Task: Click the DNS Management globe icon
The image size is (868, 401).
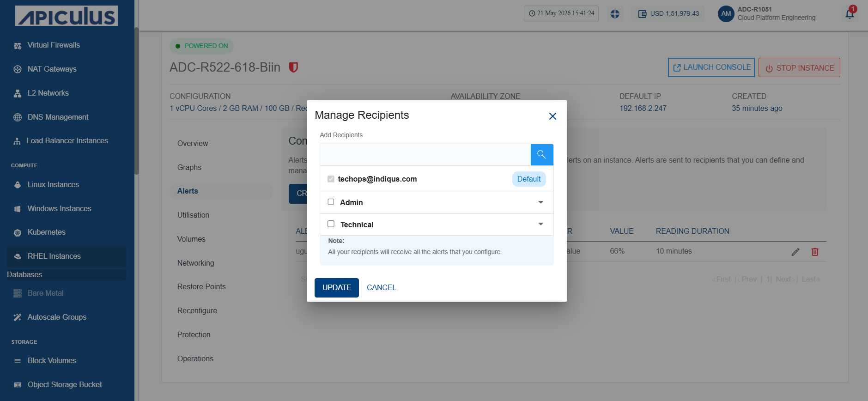Action: (18, 117)
